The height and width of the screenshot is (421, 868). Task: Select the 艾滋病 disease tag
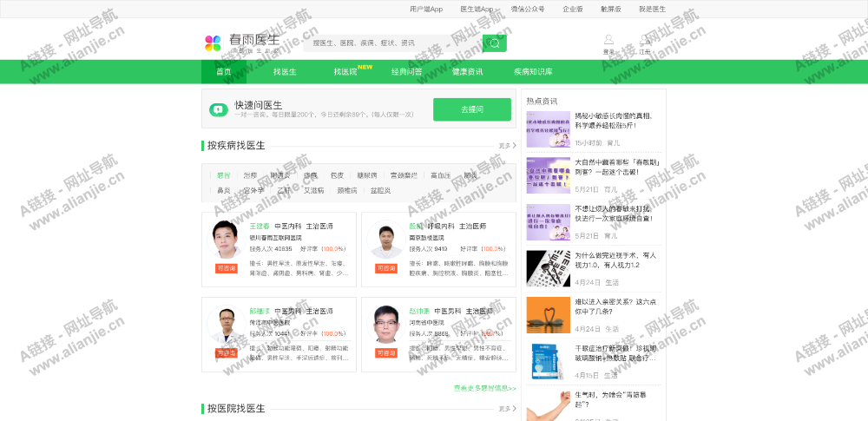coord(314,191)
